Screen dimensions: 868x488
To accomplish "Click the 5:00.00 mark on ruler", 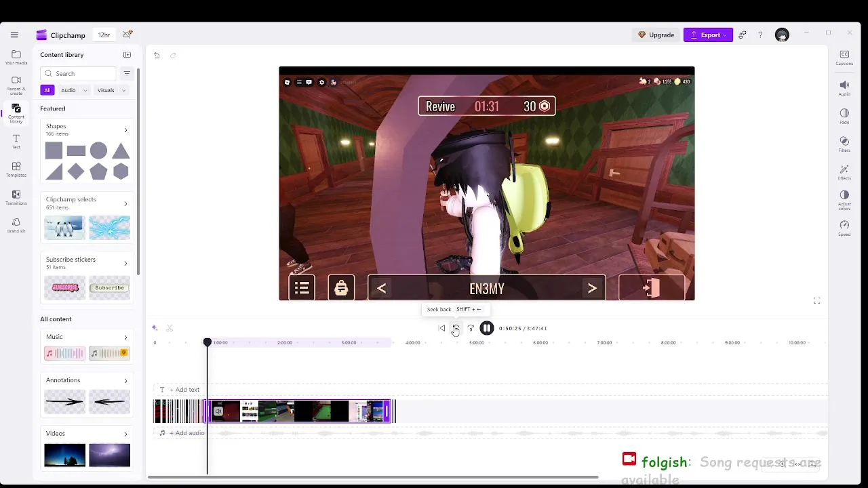I will tap(477, 343).
